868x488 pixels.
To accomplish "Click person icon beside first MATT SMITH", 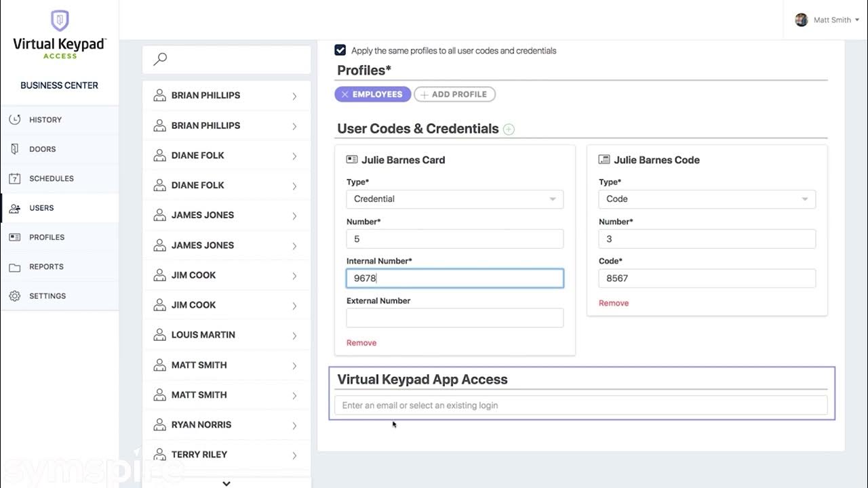I will [159, 365].
